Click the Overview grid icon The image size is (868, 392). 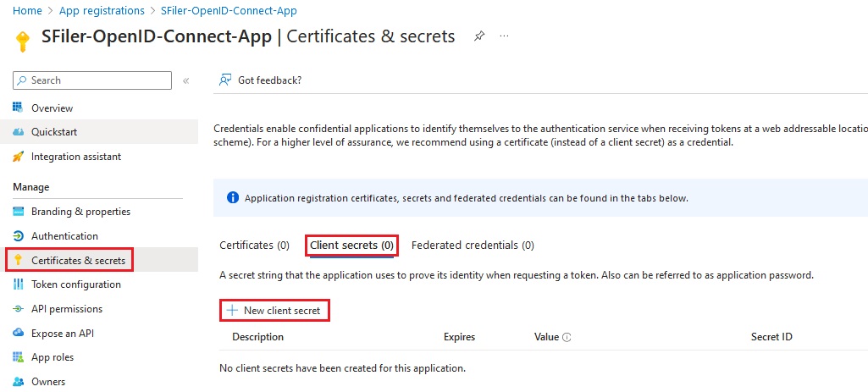point(19,108)
